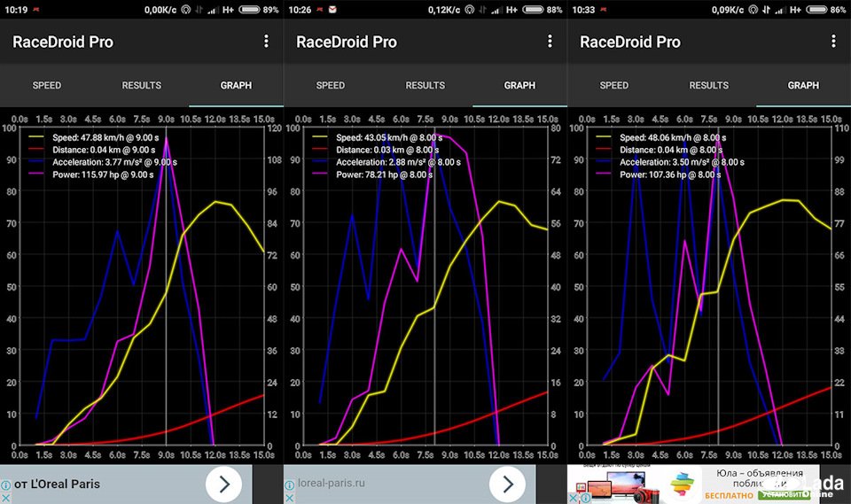Switch to SPEED tab on 10:19 screen
Screen dimensions: 851x504
[47, 86]
